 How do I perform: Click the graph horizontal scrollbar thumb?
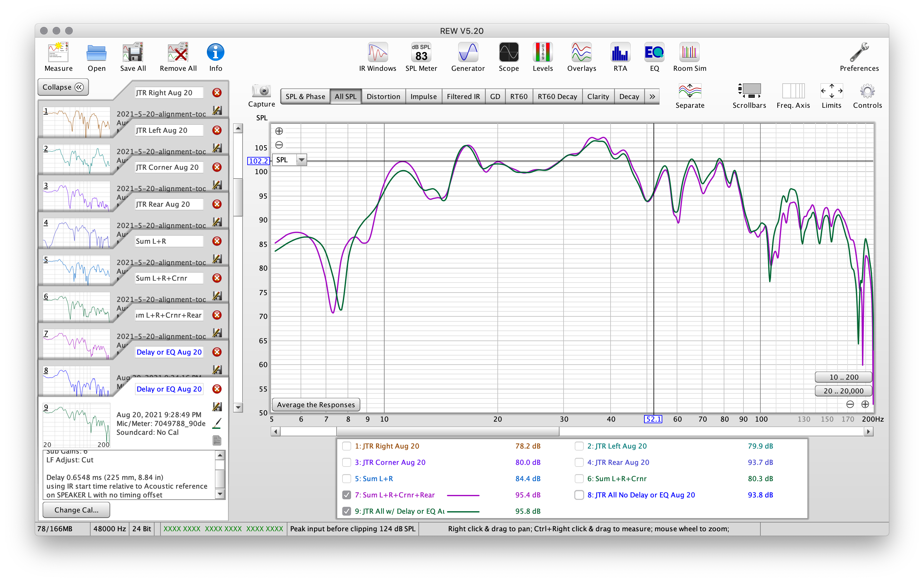click(x=447, y=432)
